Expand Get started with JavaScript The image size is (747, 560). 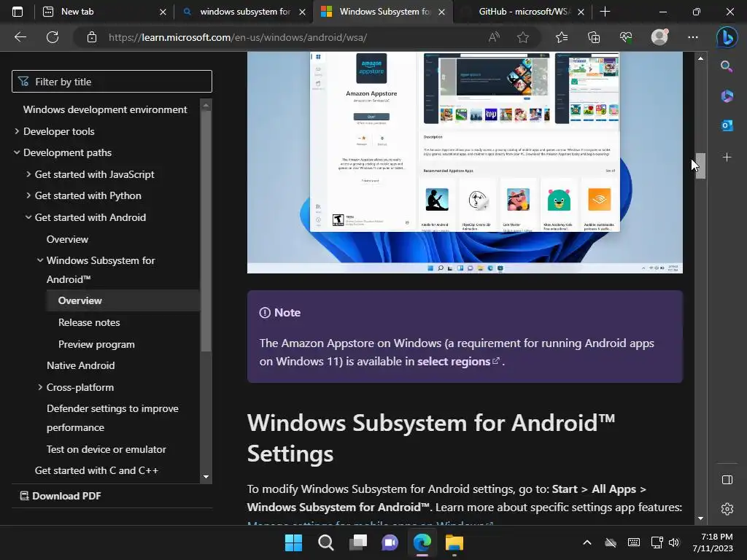coord(28,174)
